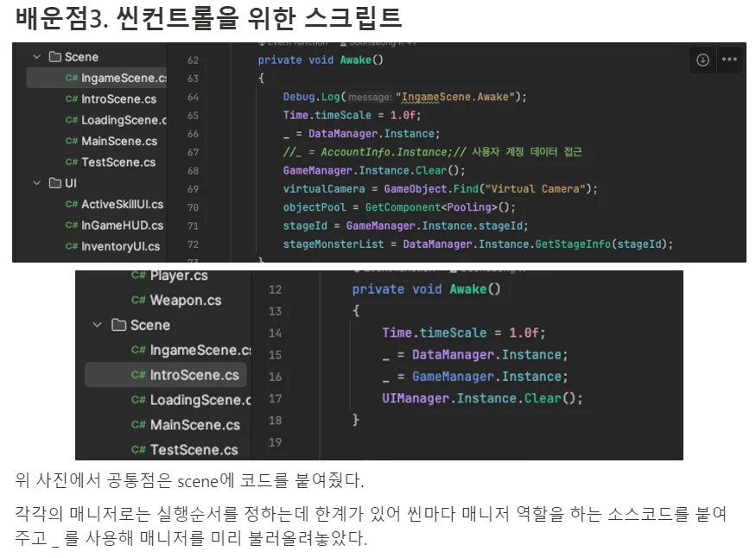Viewport: 756px width, 558px height.
Task: Click C# icon beside InventoryUI.cs
Action: [72, 247]
